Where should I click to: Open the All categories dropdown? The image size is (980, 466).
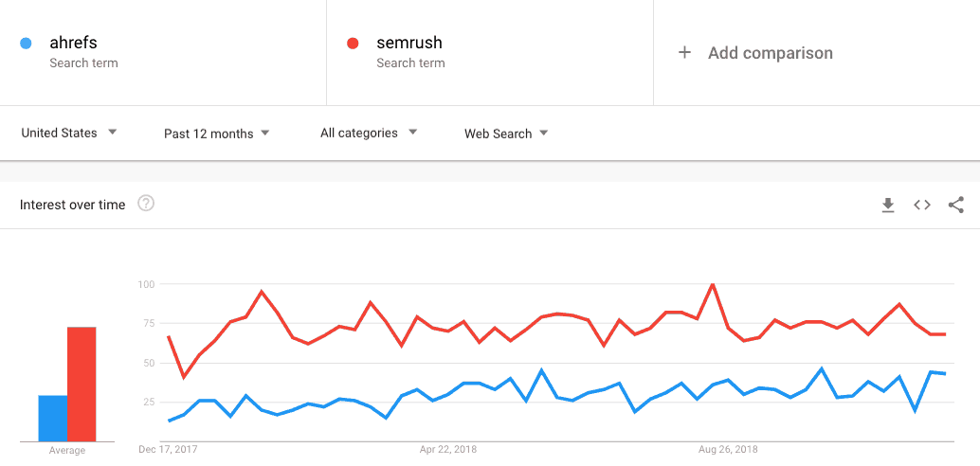368,133
